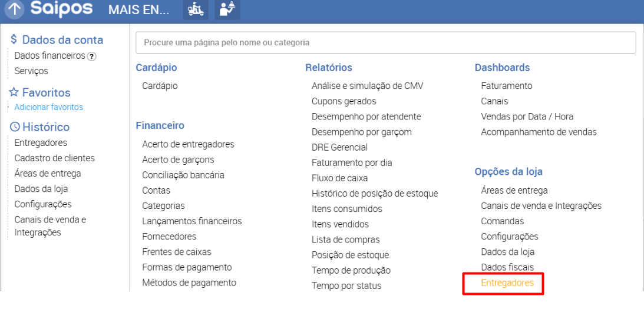The height and width of the screenshot is (319, 644).
Task: Open Tempo por status report
Action: click(346, 286)
